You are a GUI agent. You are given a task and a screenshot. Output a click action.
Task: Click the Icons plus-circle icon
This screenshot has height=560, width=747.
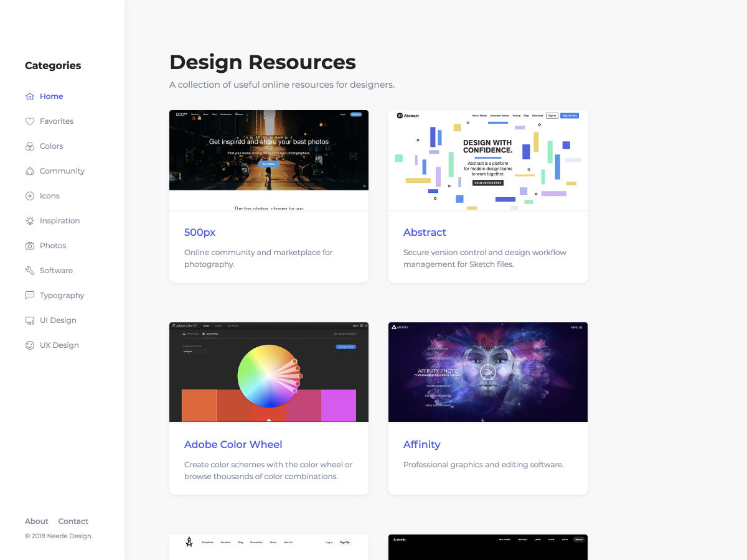click(x=29, y=196)
